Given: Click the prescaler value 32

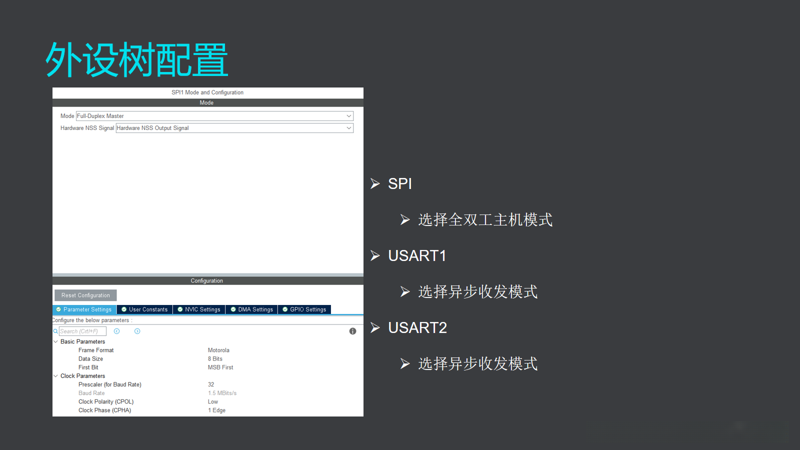Looking at the screenshot, I should pos(211,385).
